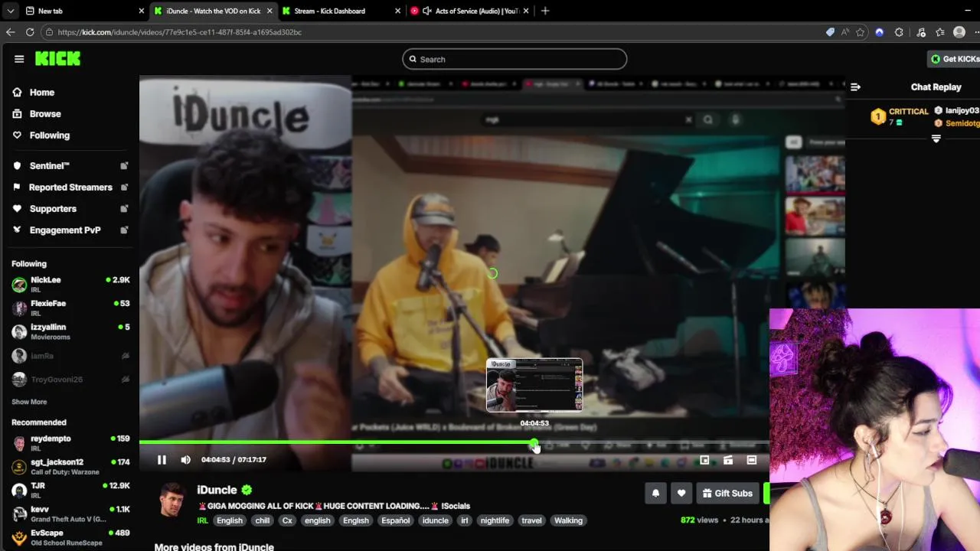Click the notification bell for iDuncle
Screen dimensions: 980x551
pyautogui.click(x=655, y=494)
